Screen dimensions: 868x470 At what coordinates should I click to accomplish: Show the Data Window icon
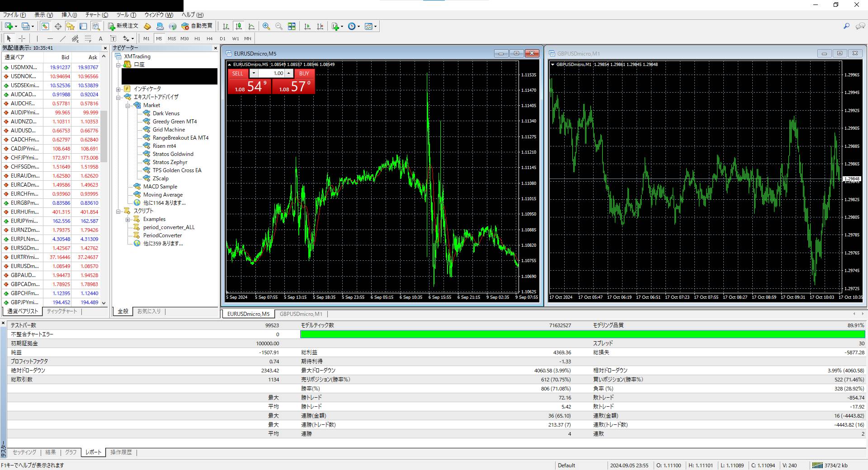pos(58,26)
